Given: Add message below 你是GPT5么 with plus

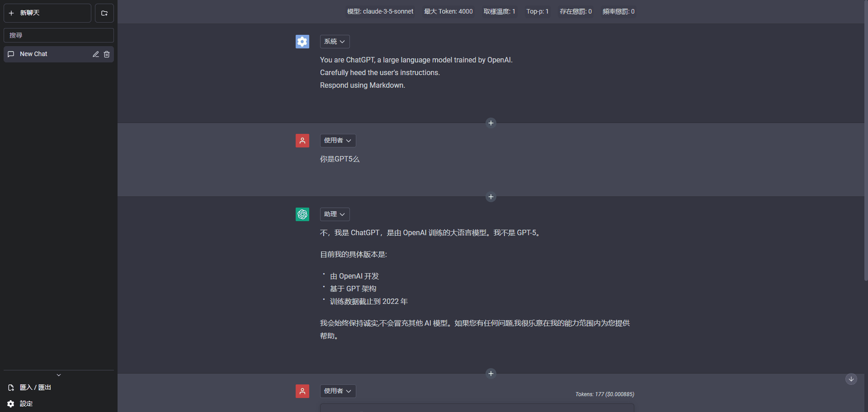Looking at the screenshot, I should [491, 197].
